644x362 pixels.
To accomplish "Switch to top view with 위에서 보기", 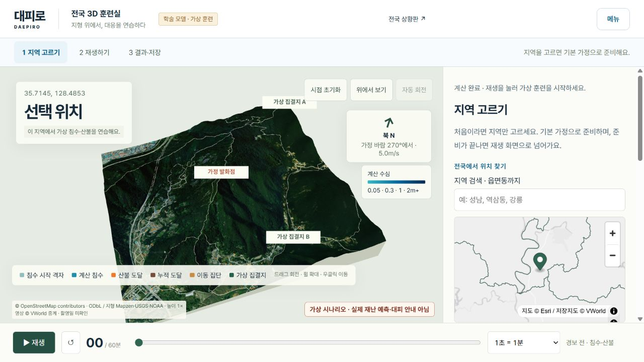I will pyautogui.click(x=371, y=90).
